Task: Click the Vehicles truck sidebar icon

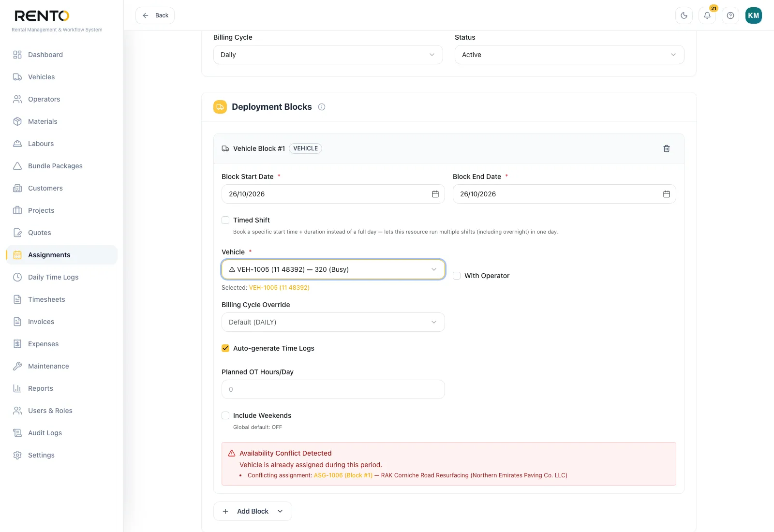Action: [17, 77]
